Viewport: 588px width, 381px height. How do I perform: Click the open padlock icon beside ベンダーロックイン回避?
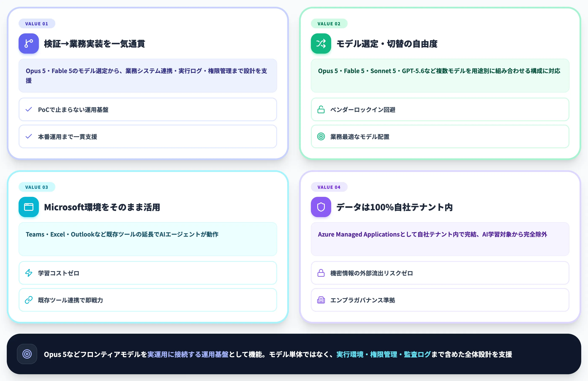coord(321,109)
